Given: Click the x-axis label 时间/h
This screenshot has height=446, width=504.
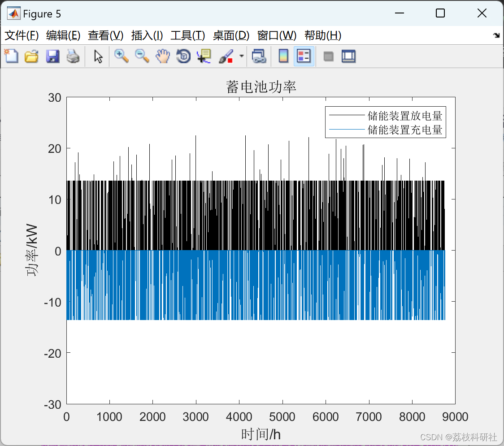Looking at the screenshot, I should coord(261,434).
